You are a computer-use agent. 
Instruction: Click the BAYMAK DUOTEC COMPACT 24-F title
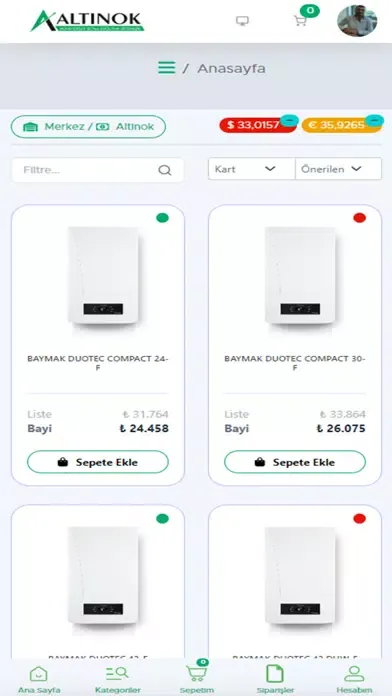coord(98,363)
